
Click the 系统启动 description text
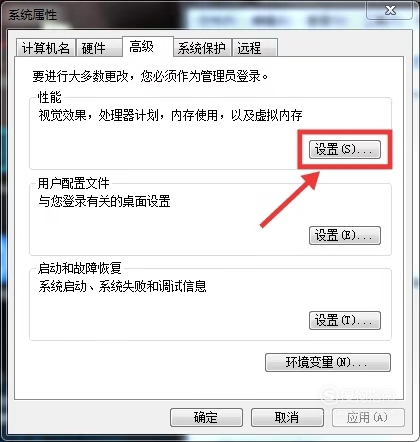point(122,286)
